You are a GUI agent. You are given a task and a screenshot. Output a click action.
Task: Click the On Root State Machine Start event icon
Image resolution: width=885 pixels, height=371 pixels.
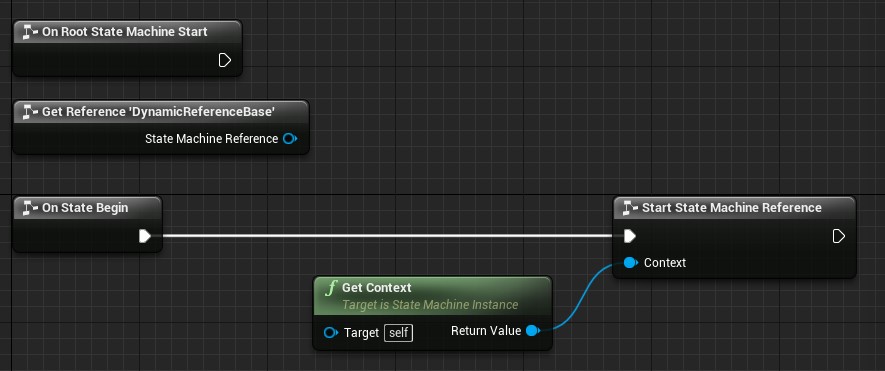30,32
